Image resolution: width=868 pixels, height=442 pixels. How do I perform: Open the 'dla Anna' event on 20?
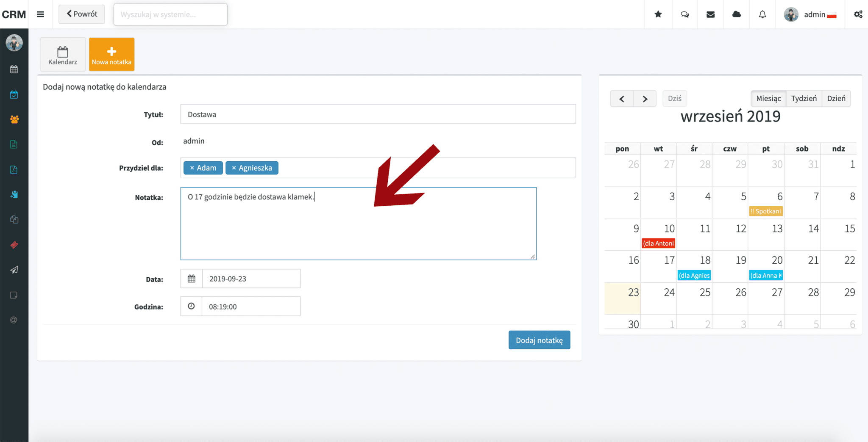[x=766, y=276]
